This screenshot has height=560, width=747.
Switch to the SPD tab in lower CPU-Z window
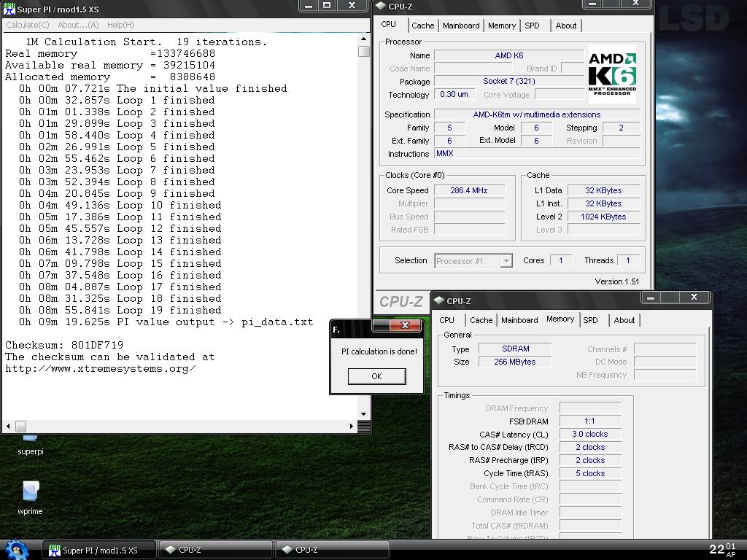pyautogui.click(x=590, y=320)
